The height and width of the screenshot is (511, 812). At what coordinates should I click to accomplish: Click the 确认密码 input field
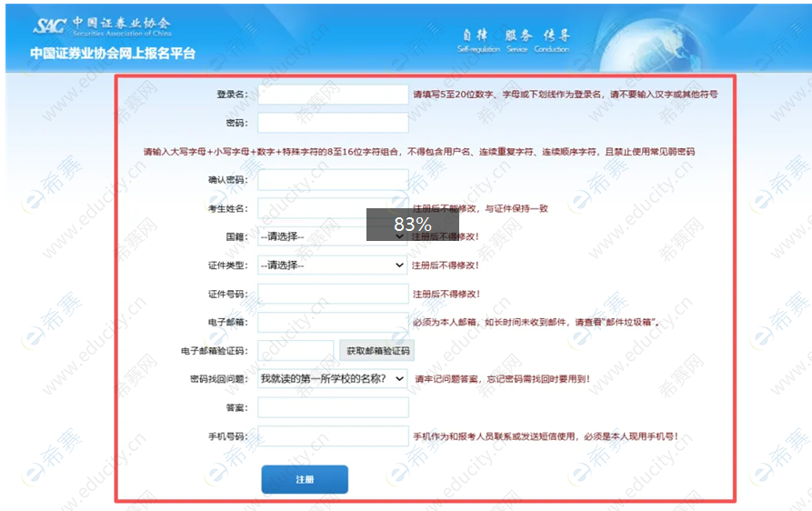point(333,180)
